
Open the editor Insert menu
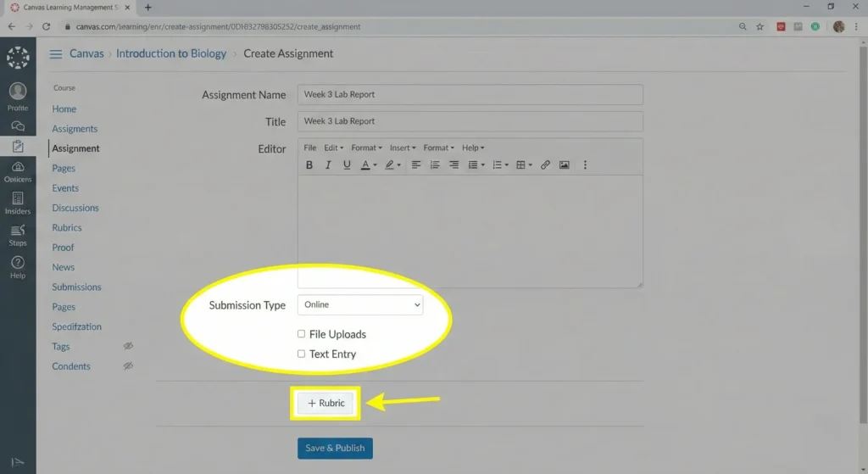coord(403,148)
